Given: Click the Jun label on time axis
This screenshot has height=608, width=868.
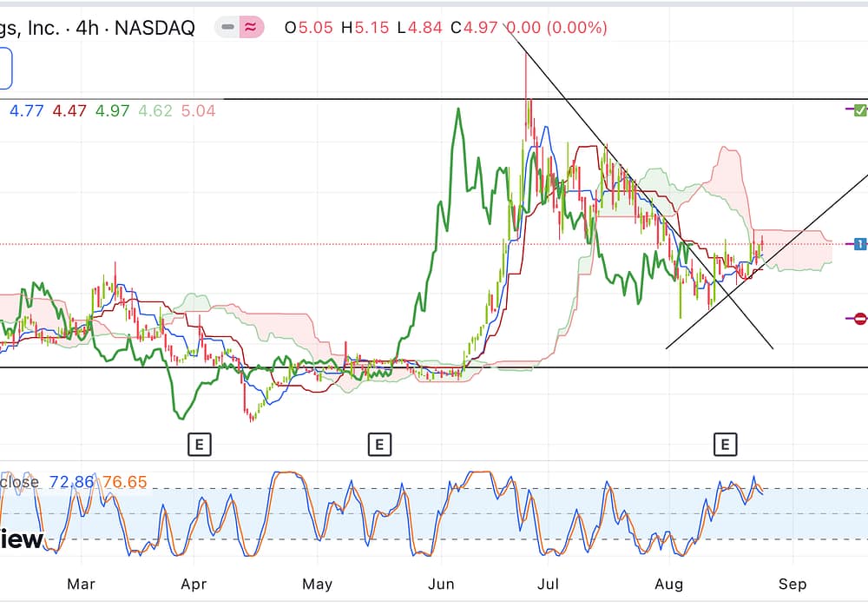Looking at the screenshot, I should [442, 584].
